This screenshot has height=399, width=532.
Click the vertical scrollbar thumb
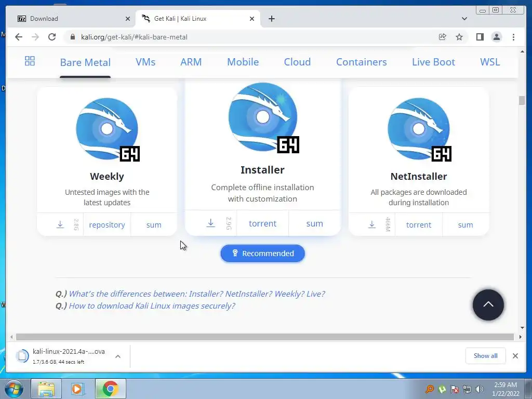point(522,100)
